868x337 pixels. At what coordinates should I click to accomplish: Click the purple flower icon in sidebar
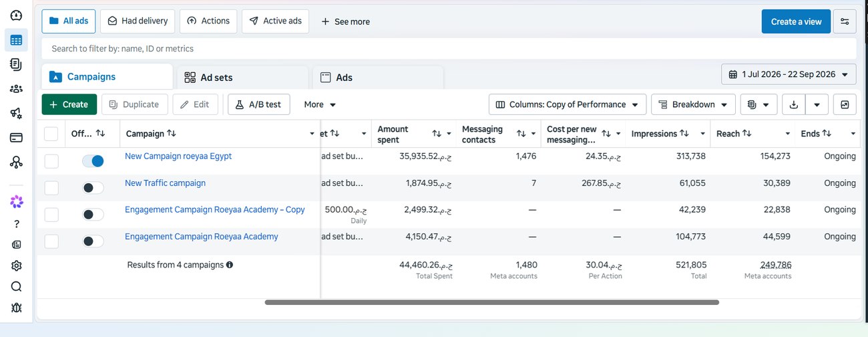[x=16, y=201]
